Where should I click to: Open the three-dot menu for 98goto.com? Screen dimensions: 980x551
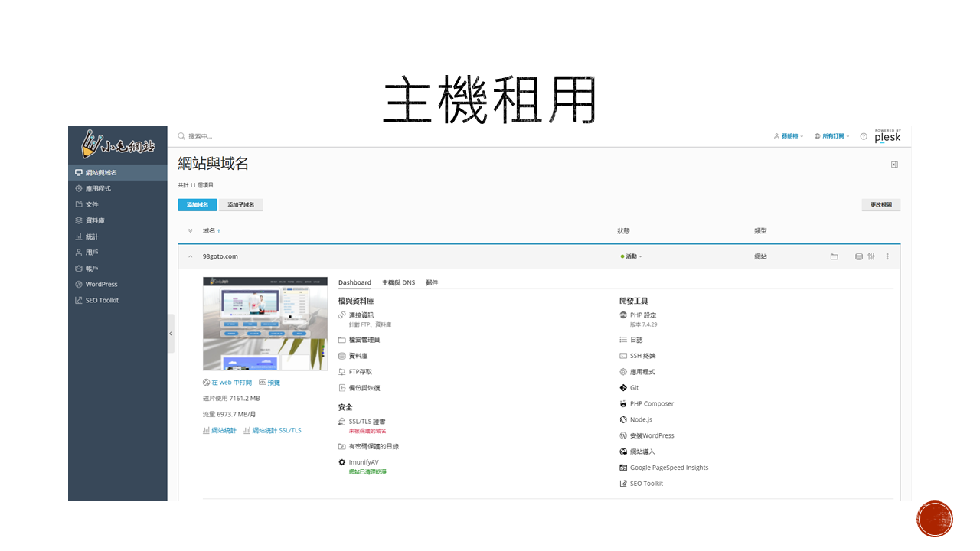[887, 256]
